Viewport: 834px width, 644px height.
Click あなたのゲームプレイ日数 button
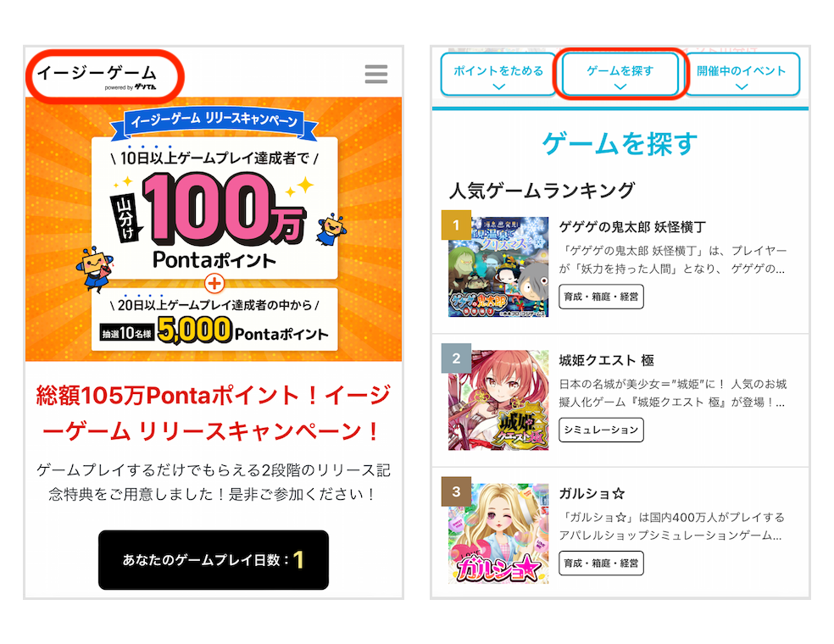(214, 559)
